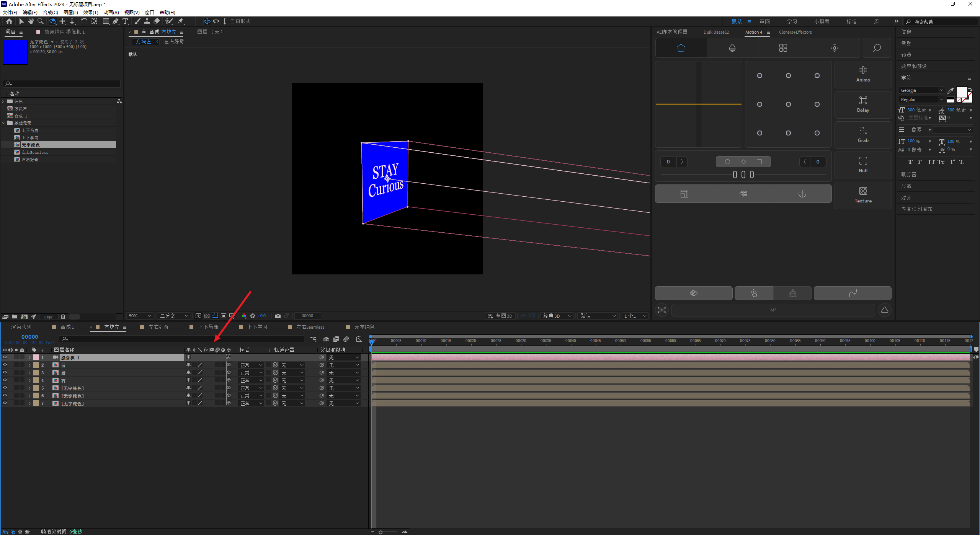Screen dimensions: 980x535
Task: Expand the 纯色 folder in project panel
Action: (x=3, y=101)
